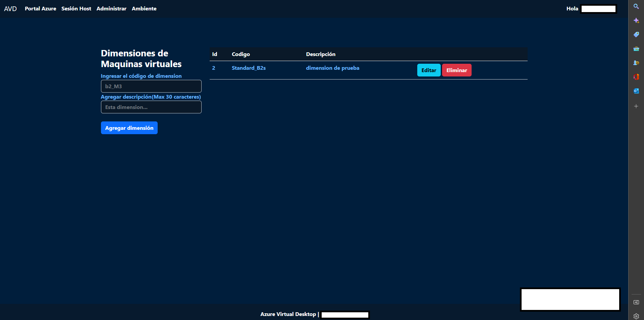Open the Sesión Host menu
Viewport: 644px width, 320px height.
click(76, 9)
